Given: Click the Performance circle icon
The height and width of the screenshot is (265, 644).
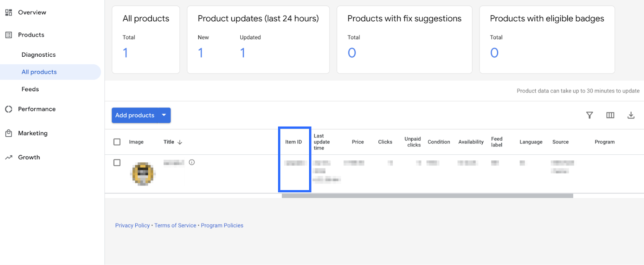Looking at the screenshot, I should pyautogui.click(x=8, y=109).
